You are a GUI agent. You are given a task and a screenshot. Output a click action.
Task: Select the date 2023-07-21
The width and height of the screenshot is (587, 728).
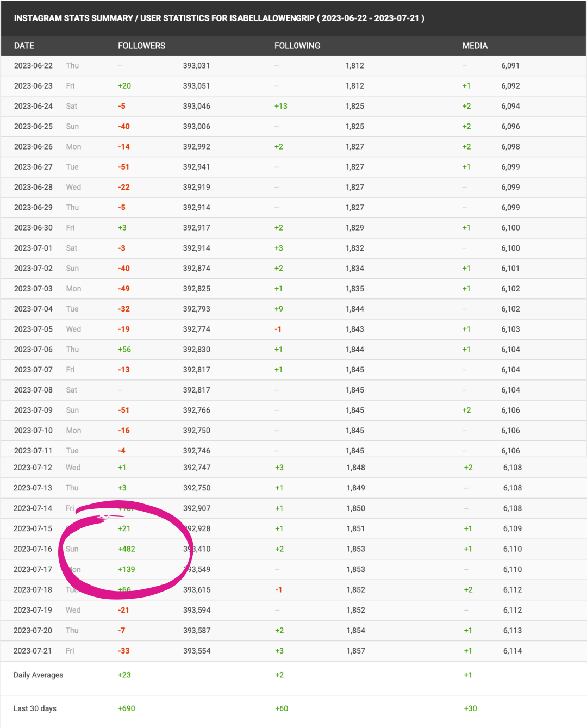point(33,651)
